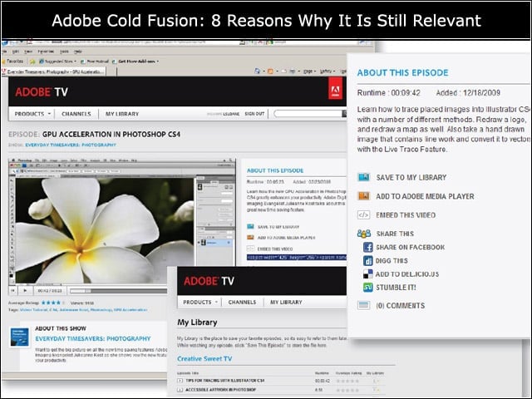Click the star rating under the video
The height and width of the screenshot is (399, 532).
tap(53, 303)
